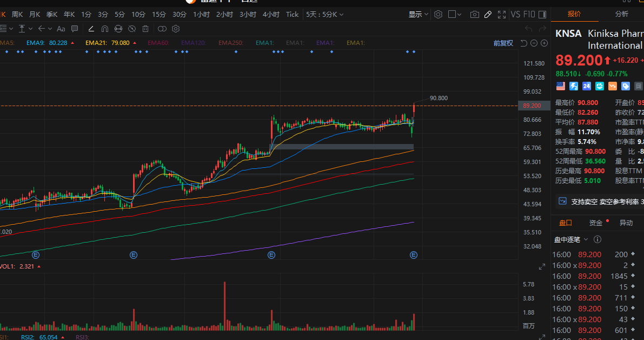Viewport: 644px width, 340px height.
Task: Switch to the 分析 tab
Action: click(621, 14)
